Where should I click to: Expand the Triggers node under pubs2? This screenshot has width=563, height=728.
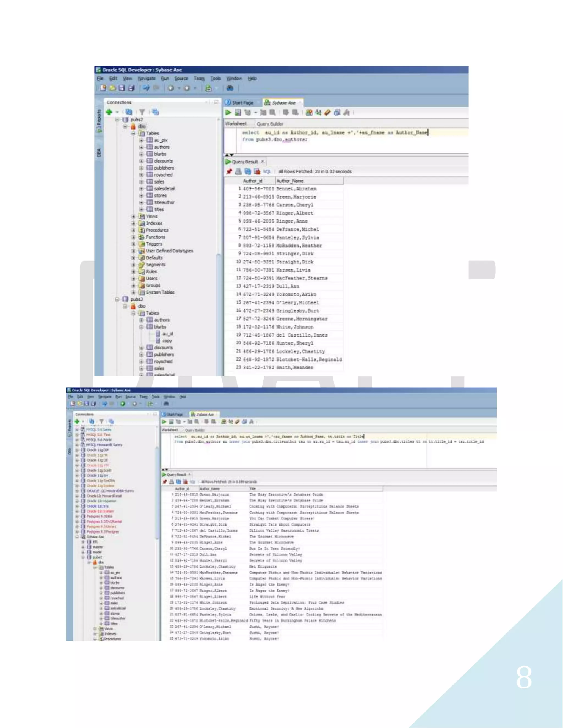click(x=133, y=244)
